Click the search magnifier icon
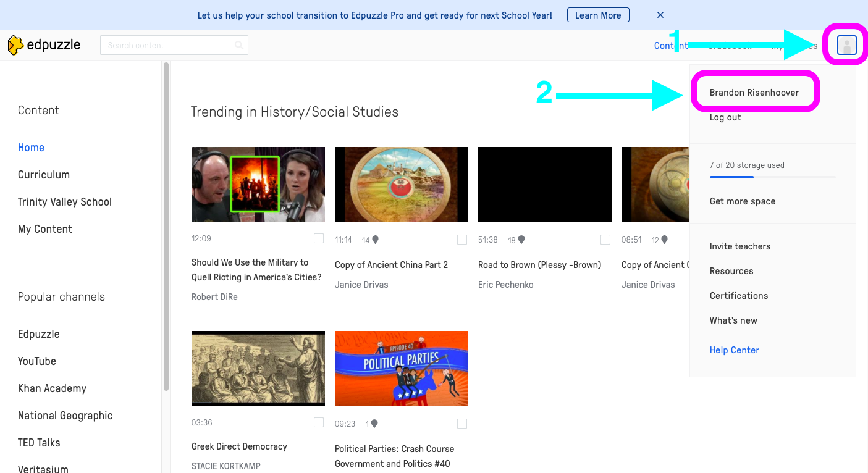This screenshot has width=868, height=473. click(239, 45)
